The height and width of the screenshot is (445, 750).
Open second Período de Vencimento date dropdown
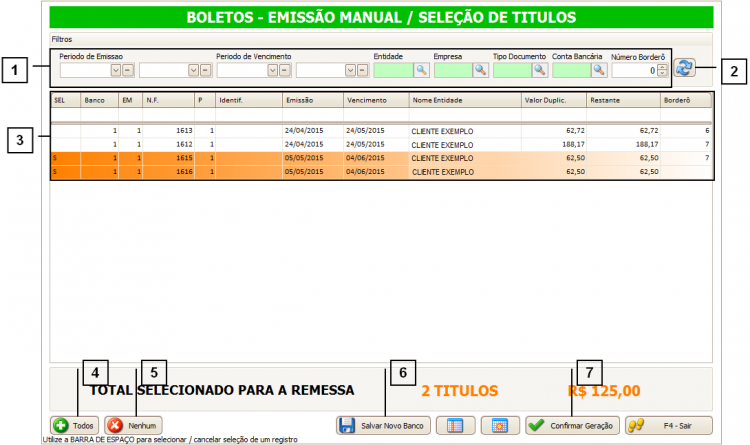click(x=350, y=71)
